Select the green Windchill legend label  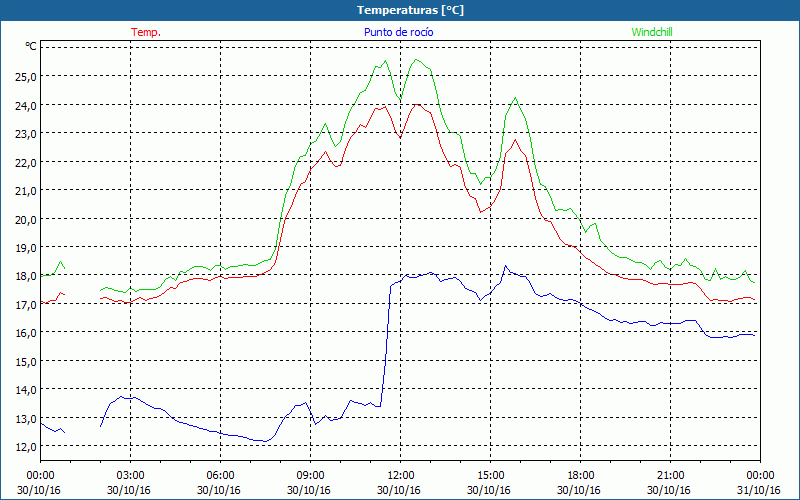[x=652, y=32]
